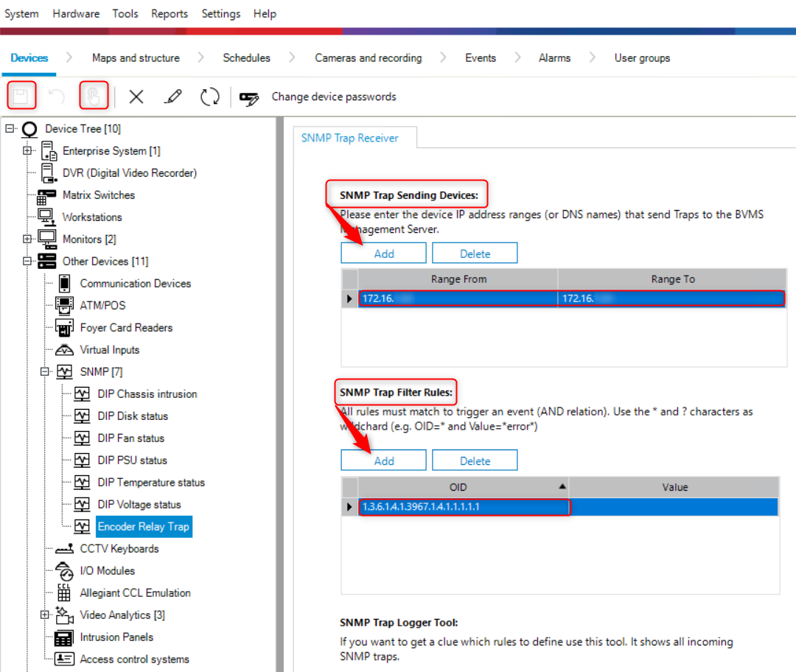Expand the Monitors [2] tree node

28,239
